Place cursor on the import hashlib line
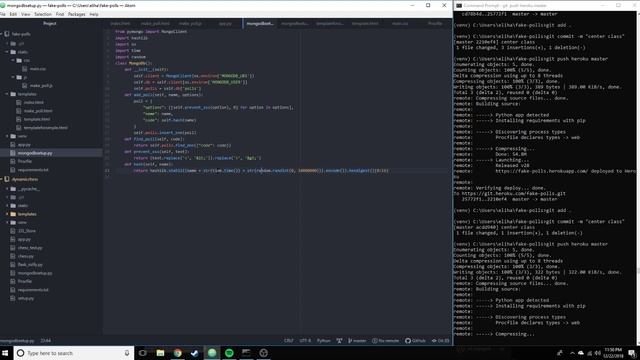Viewport: 640px width, 360px height. (x=131, y=38)
